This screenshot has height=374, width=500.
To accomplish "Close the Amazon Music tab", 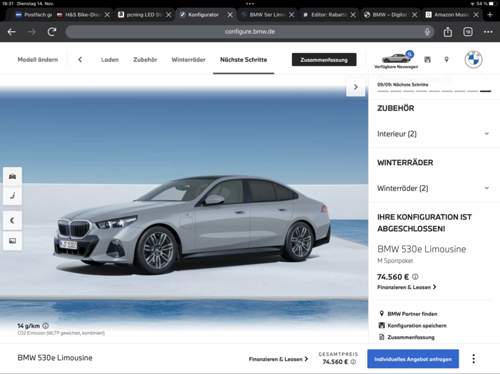I will click(x=476, y=15).
